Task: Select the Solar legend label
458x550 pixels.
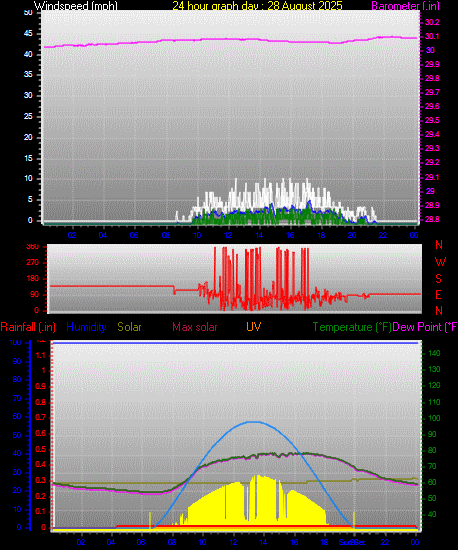Action: [x=129, y=327]
